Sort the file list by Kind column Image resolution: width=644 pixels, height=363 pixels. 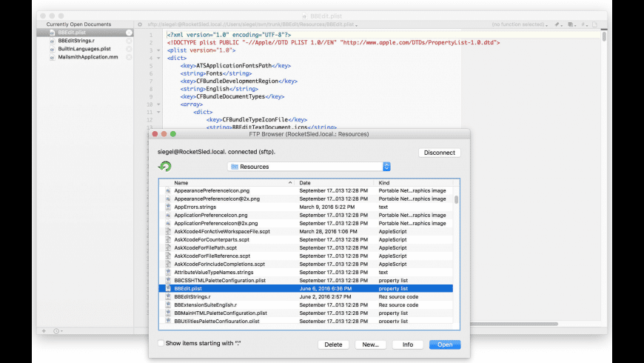(414, 183)
